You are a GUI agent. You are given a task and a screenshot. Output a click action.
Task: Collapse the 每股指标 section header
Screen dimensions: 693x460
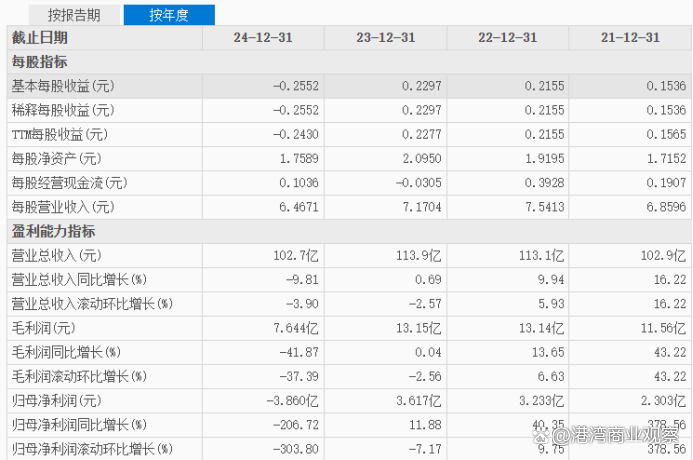[39, 62]
